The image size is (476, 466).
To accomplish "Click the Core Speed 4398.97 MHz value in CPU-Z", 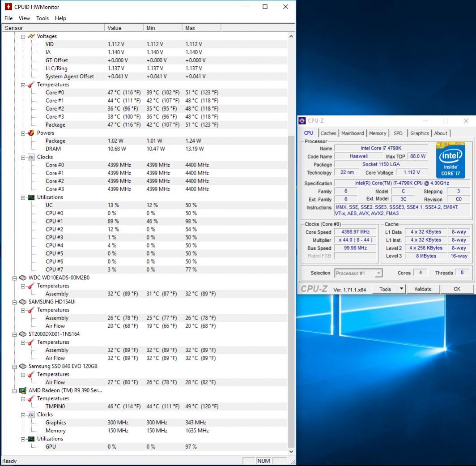I will tap(355, 232).
